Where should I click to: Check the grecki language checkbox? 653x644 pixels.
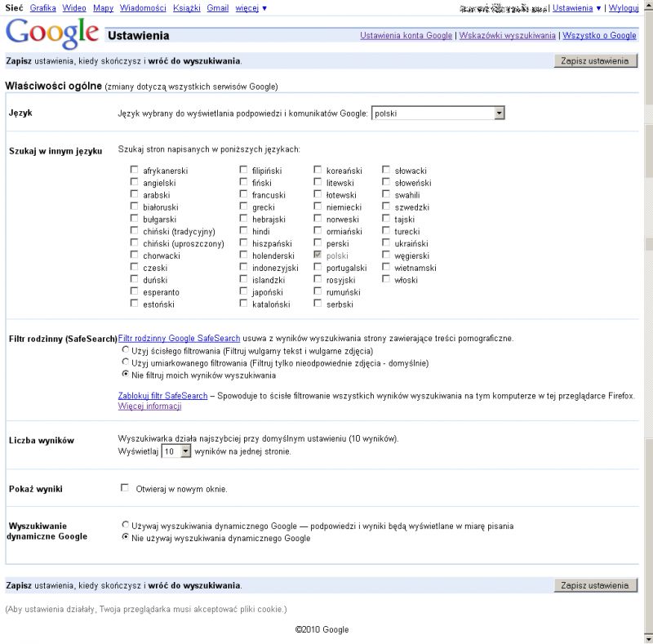tap(243, 206)
